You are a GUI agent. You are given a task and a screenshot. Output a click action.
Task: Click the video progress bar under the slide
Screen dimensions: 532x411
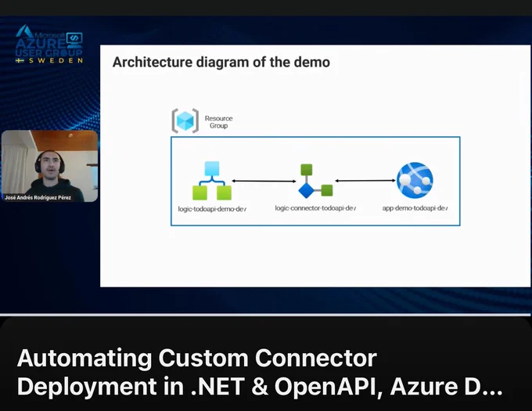(266, 315)
